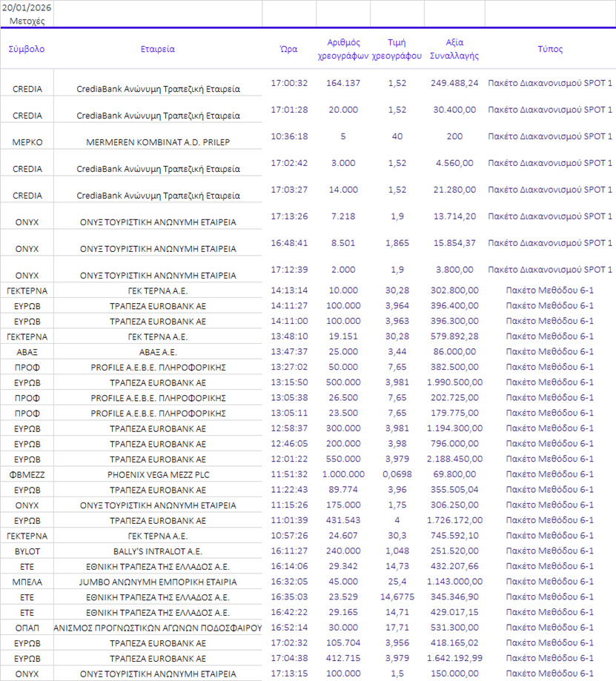616x681 pixels.
Task: Select time 13:27:02 cell
Action: (289, 367)
